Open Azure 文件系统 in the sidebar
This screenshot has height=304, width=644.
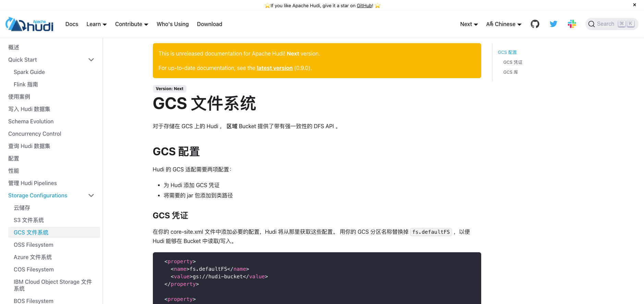pyautogui.click(x=33, y=257)
